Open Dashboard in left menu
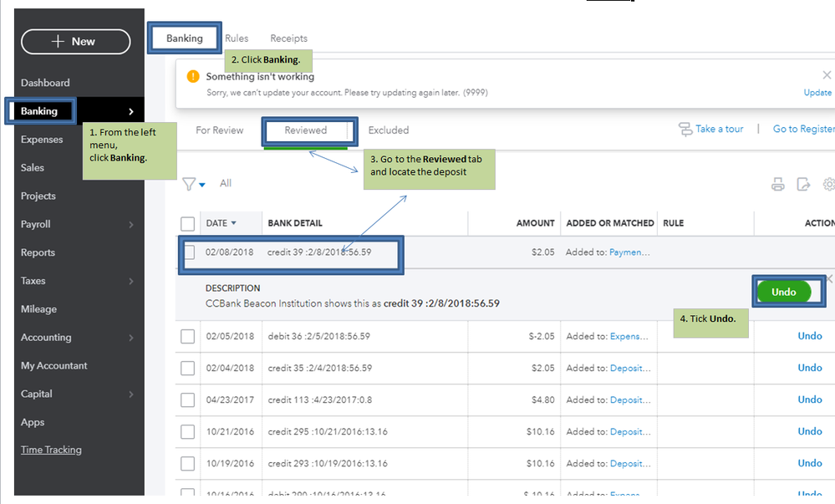 (45, 83)
